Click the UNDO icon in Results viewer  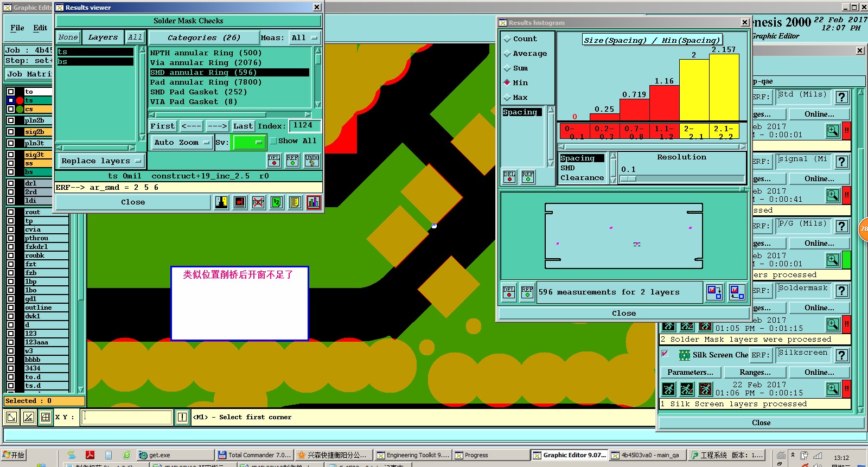[x=312, y=161]
